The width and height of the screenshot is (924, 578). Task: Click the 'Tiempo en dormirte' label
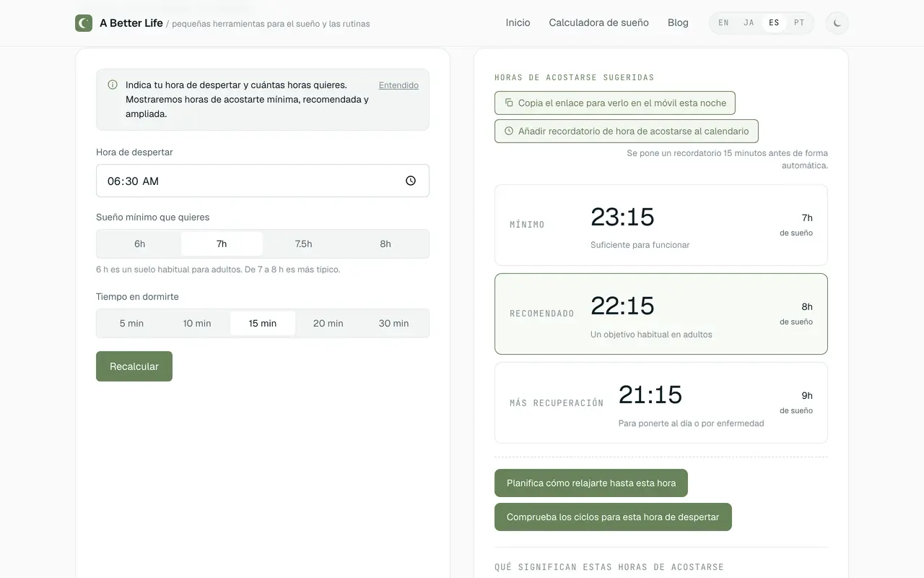pyautogui.click(x=137, y=296)
